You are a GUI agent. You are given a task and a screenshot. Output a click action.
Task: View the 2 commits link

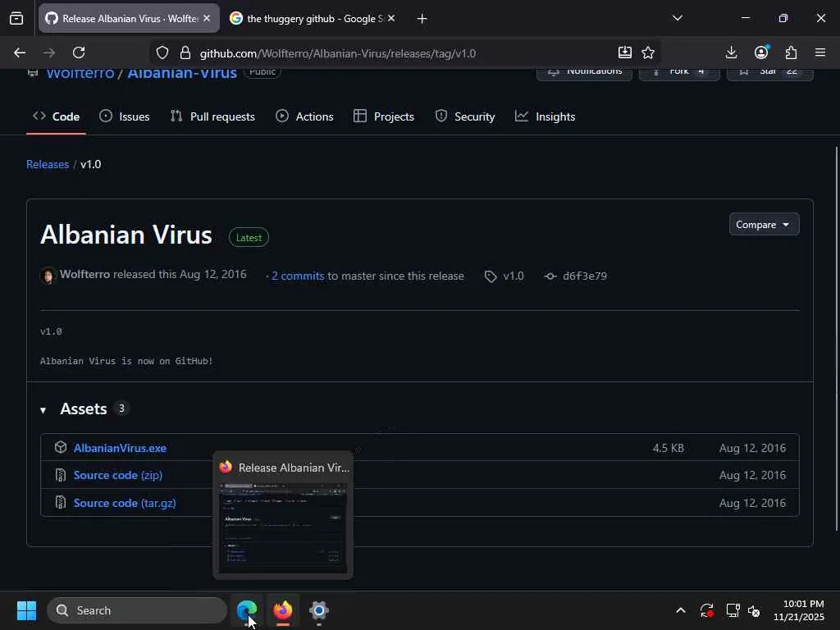tap(298, 276)
